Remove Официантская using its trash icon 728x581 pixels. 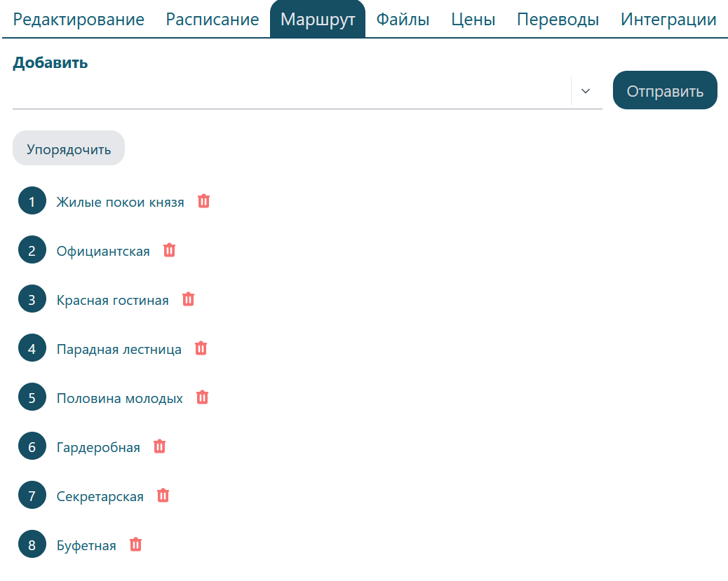[169, 250]
